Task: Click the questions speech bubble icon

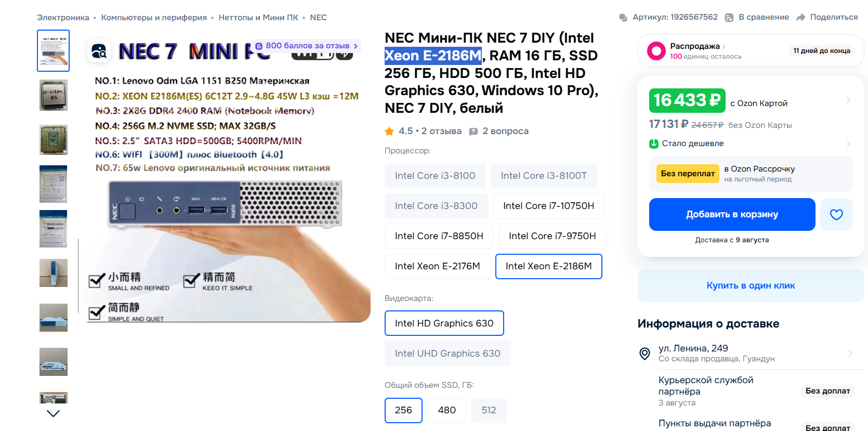Action: pos(474,132)
